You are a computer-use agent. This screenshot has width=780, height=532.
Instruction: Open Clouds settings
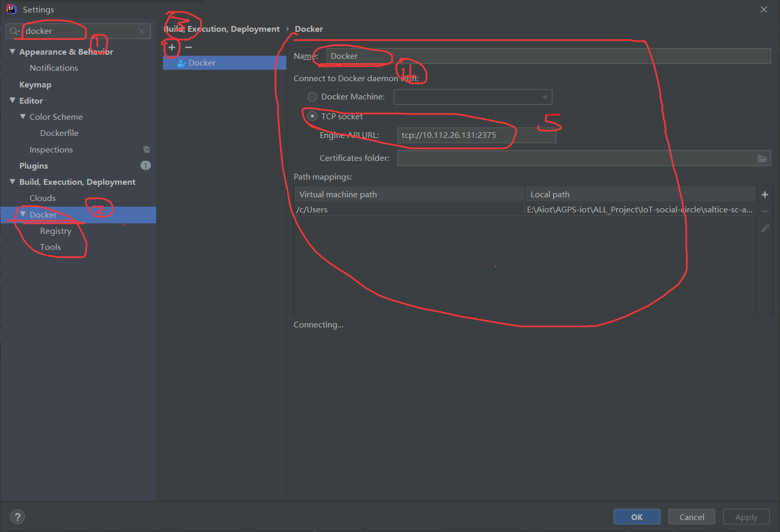coord(43,198)
